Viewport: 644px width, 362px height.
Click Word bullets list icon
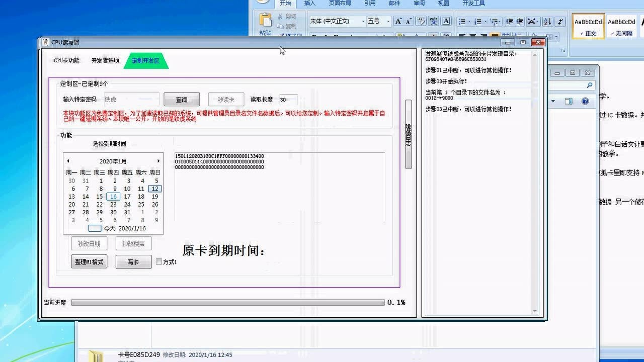462,22
